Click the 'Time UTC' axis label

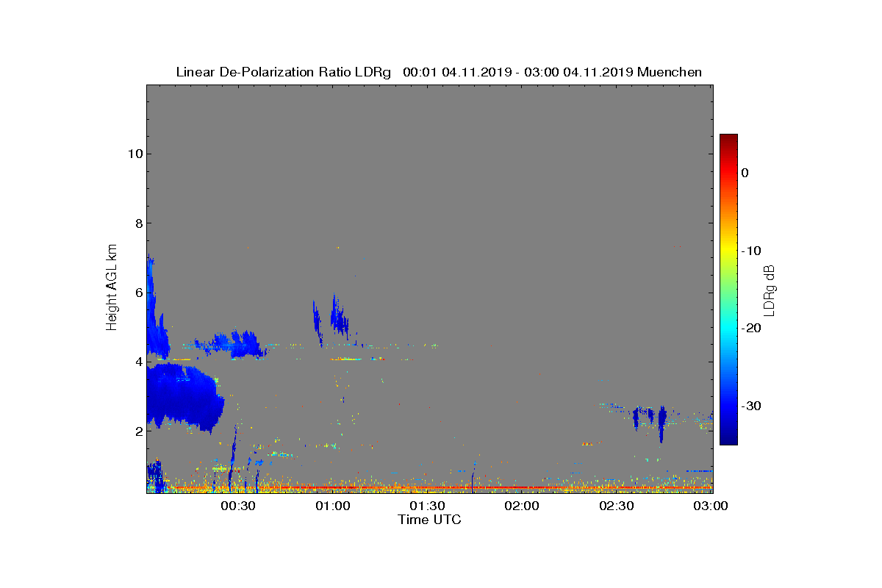click(x=429, y=520)
